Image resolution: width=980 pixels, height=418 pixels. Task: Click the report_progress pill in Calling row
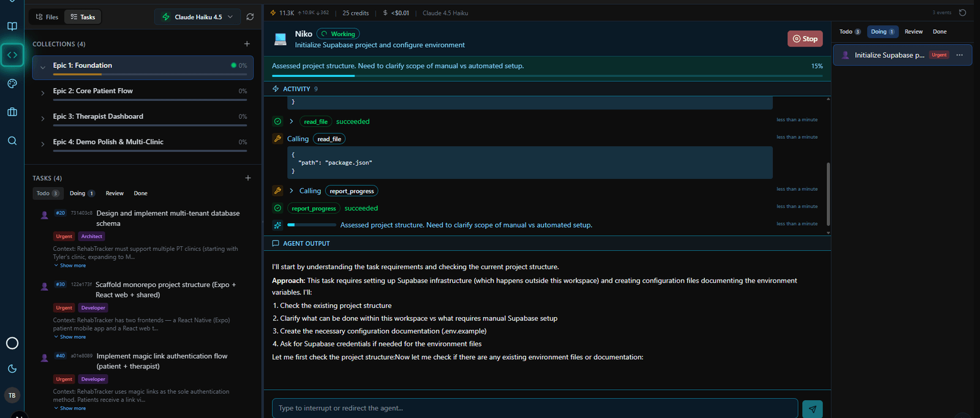click(x=352, y=191)
